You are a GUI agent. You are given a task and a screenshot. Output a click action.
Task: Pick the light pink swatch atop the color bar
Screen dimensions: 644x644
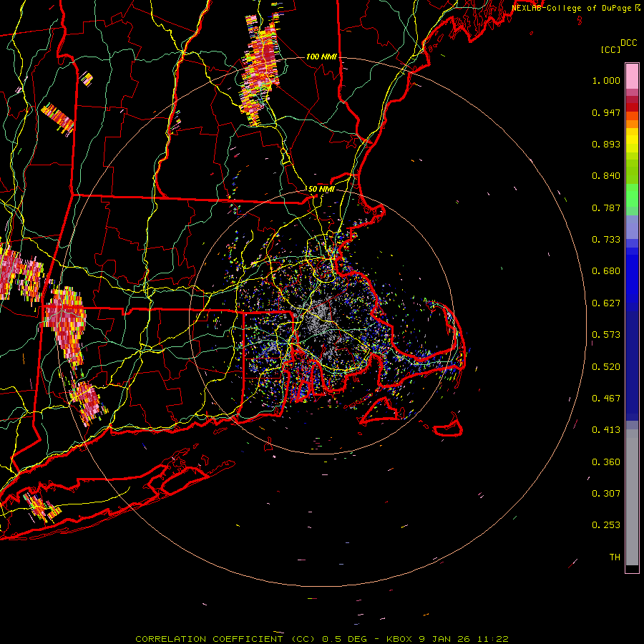coord(632,77)
